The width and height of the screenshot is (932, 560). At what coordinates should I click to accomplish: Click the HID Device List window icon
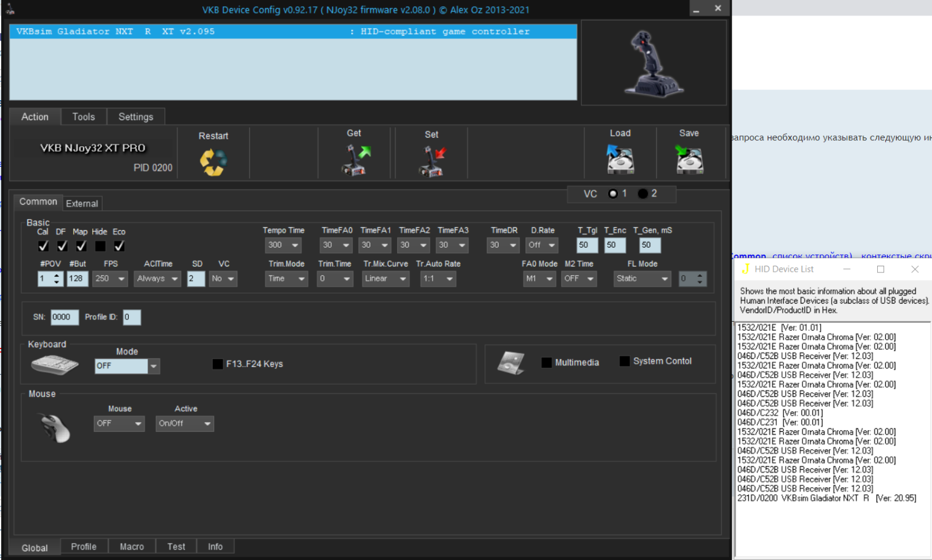tap(745, 269)
